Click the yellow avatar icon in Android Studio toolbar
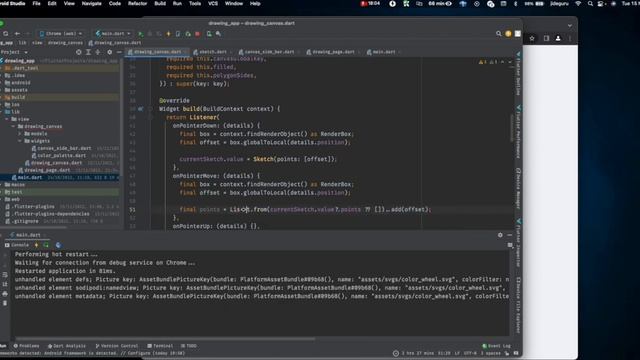Image resolution: width=640 pixels, height=360 pixels. (x=508, y=34)
